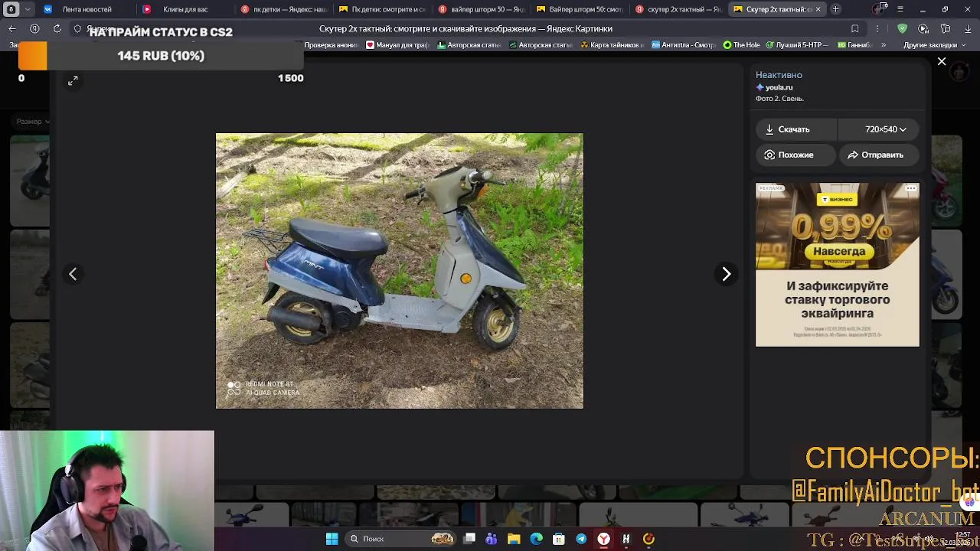Switch to the скутер 2х тактный — Яндекс tab
Screen dimensions: 980x551
click(678, 9)
